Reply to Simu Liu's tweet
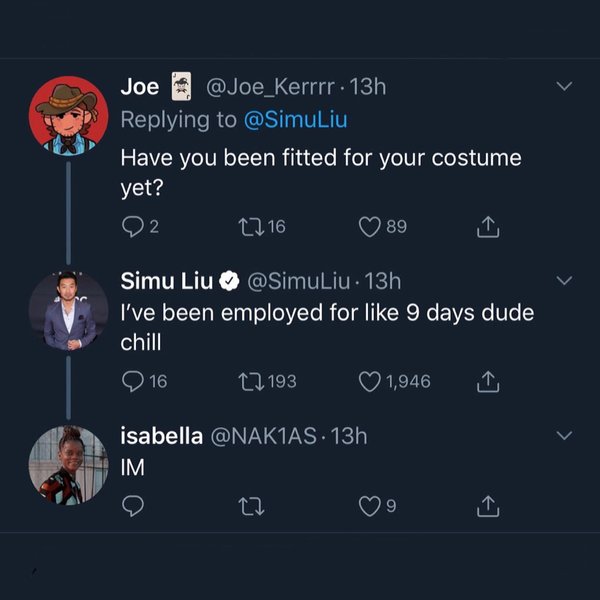The width and height of the screenshot is (600, 600). pyautogui.click(x=134, y=380)
